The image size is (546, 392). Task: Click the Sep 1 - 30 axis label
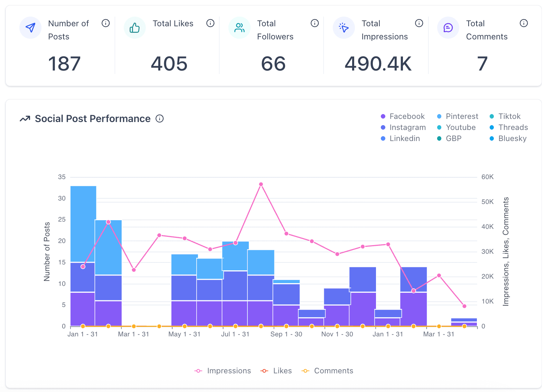click(x=286, y=334)
